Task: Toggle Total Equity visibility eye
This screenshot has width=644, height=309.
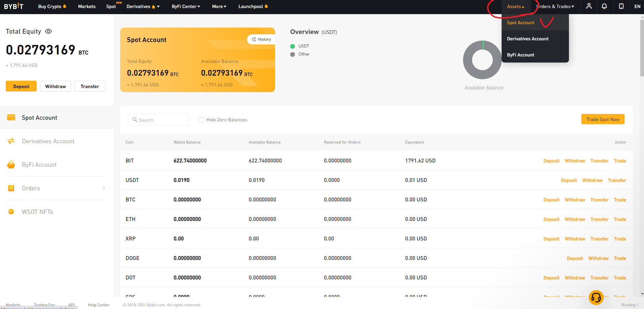Action: pos(48,31)
